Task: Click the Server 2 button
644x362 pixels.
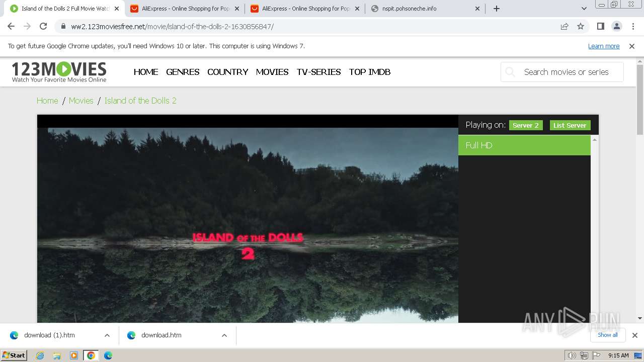Action: pos(526,125)
